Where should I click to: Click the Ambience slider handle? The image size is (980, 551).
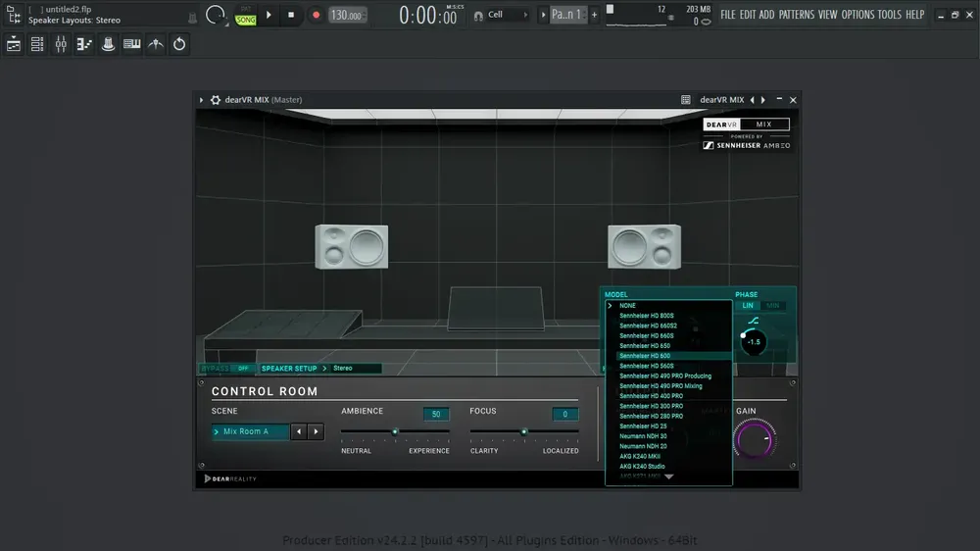395,431
